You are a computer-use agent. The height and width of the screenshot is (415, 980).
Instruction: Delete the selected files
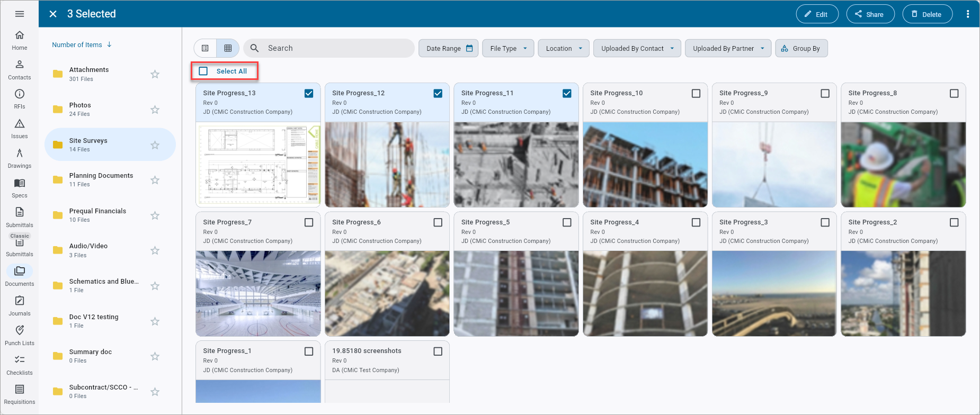(928, 14)
